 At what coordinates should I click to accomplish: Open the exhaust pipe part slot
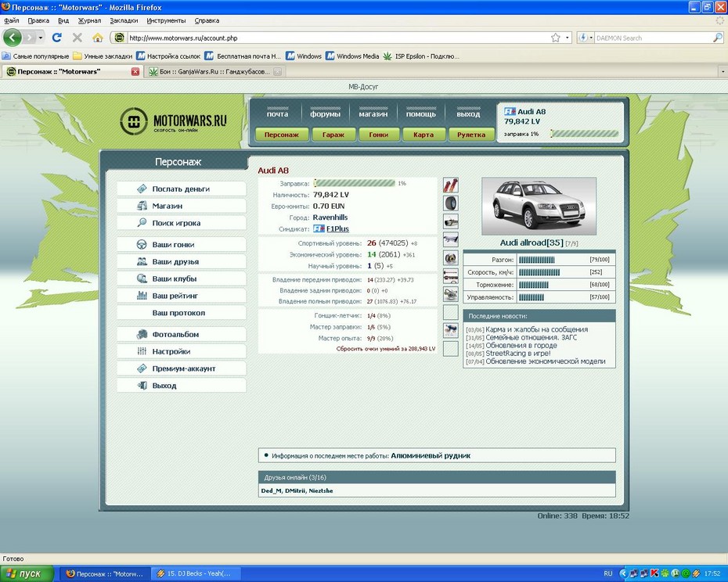click(x=450, y=221)
